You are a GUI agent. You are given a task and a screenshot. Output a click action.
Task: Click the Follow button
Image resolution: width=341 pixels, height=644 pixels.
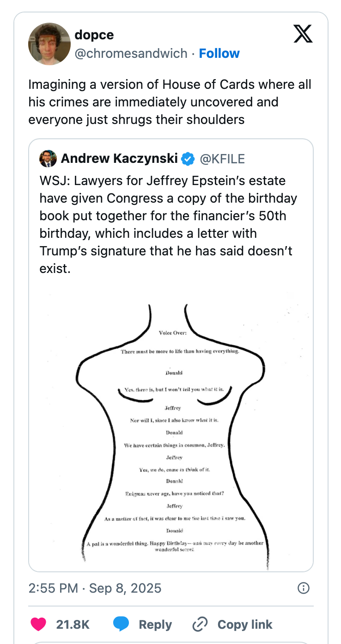point(219,53)
